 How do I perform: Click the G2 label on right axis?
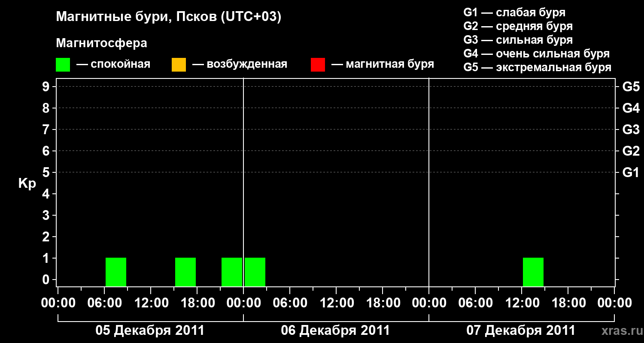pyautogui.click(x=631, y=151)
